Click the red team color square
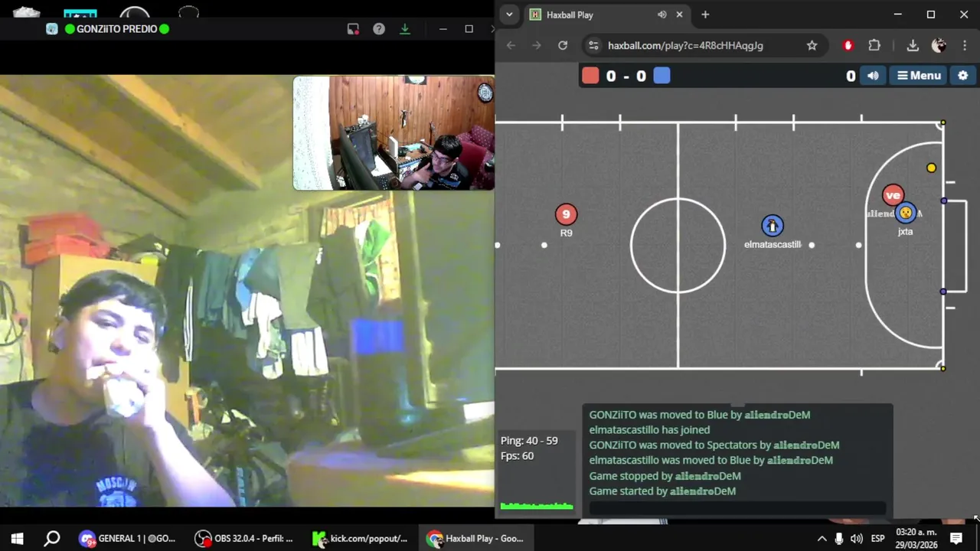Viewport: 980px width, 551px height. click(x=590, y=76)
